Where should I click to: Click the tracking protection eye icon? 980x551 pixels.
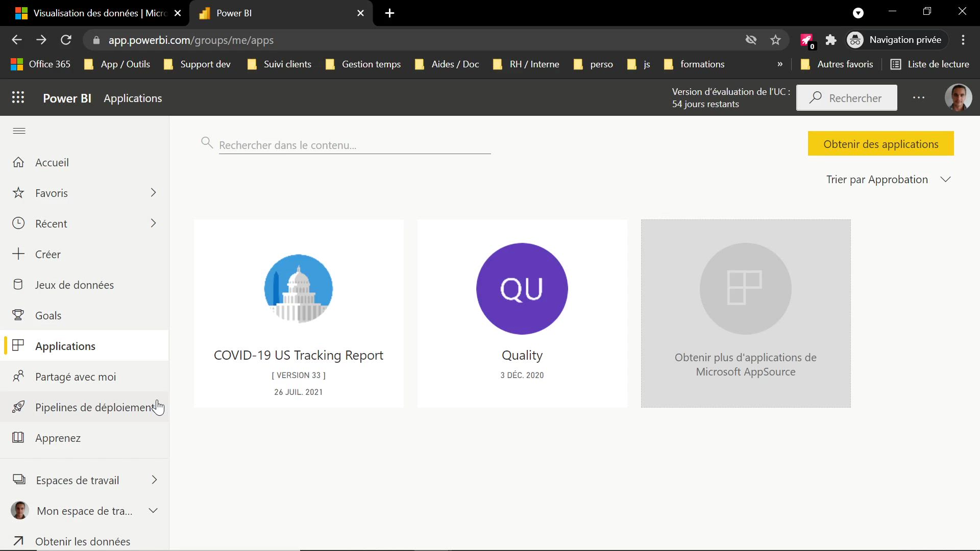point(751,40)
